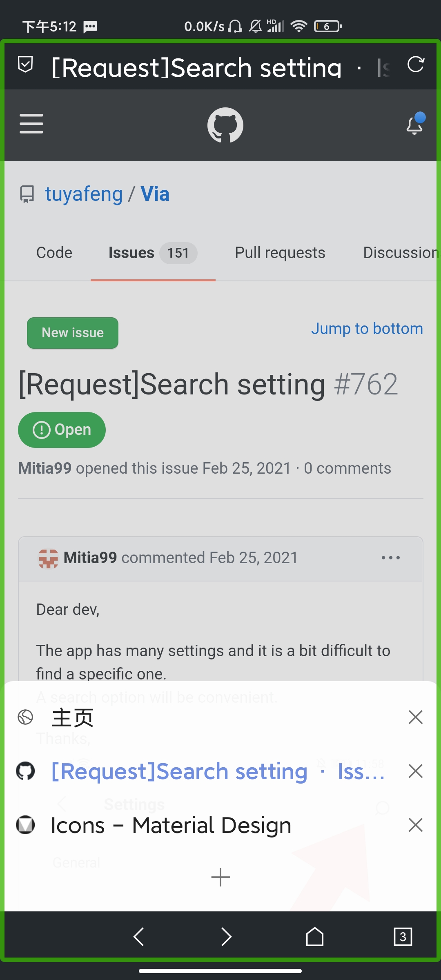The height and width of the screenshot is (980, 441).
Task: View the Discussions tab
Action: pos(399,252)
